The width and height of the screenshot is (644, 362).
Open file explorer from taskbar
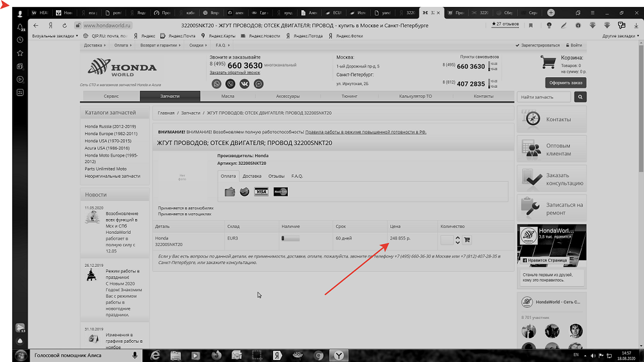click(176, 356)
